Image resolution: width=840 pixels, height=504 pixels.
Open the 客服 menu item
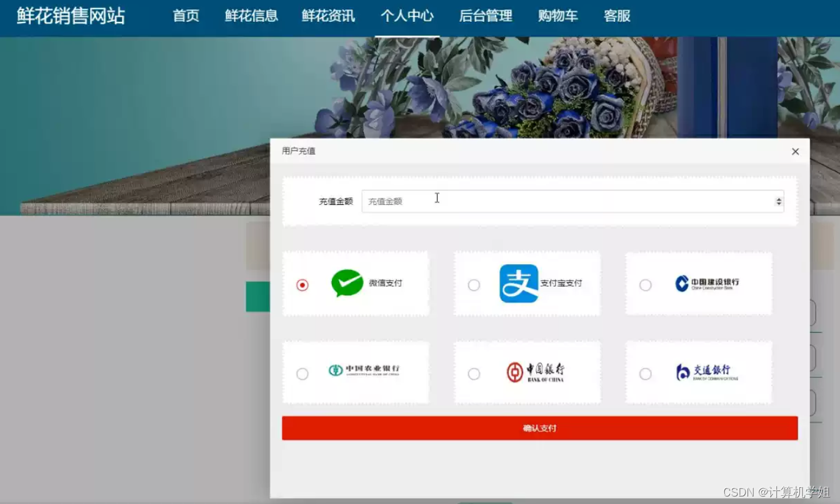[617, 16]
